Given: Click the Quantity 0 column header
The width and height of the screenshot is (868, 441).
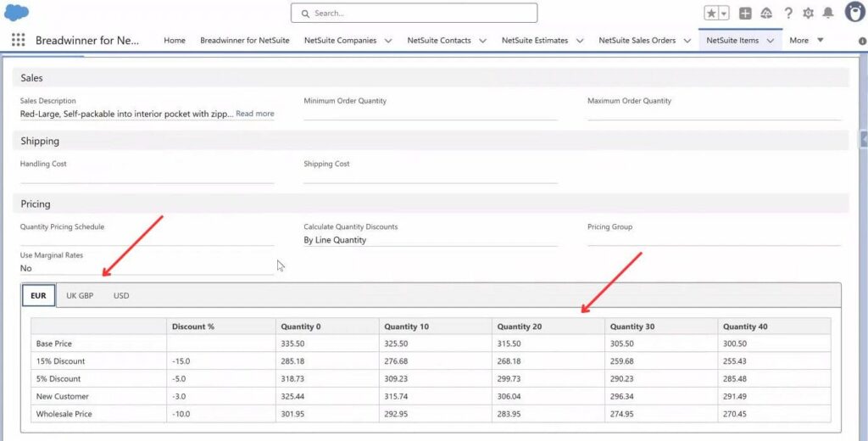Looking at the screenshot, I should tap(327, 327).
